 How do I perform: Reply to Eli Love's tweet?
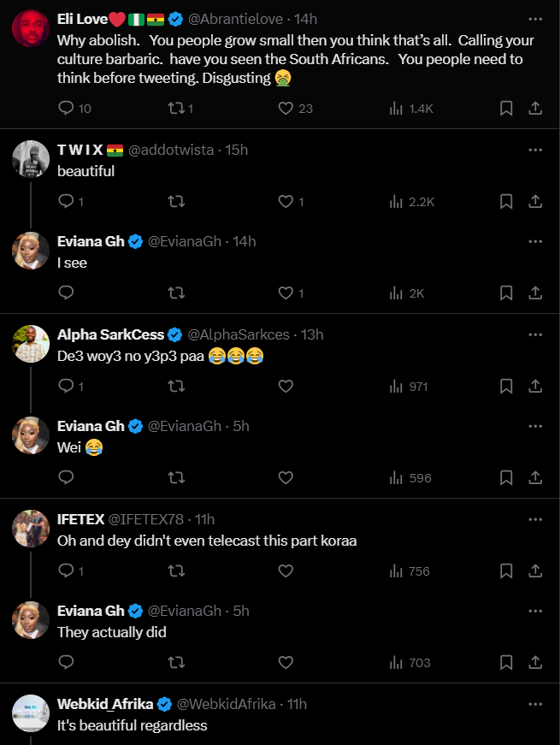67,109
